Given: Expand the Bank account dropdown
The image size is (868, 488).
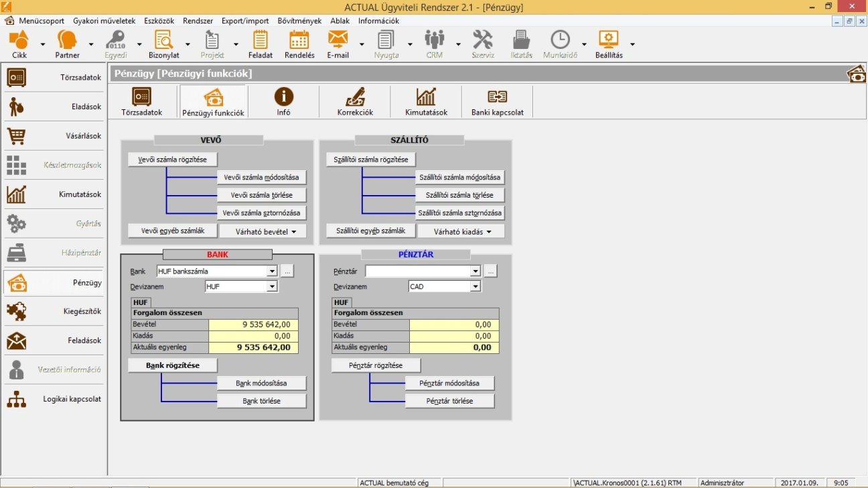Looking at the screenshot, I should [x=272, y=271].
